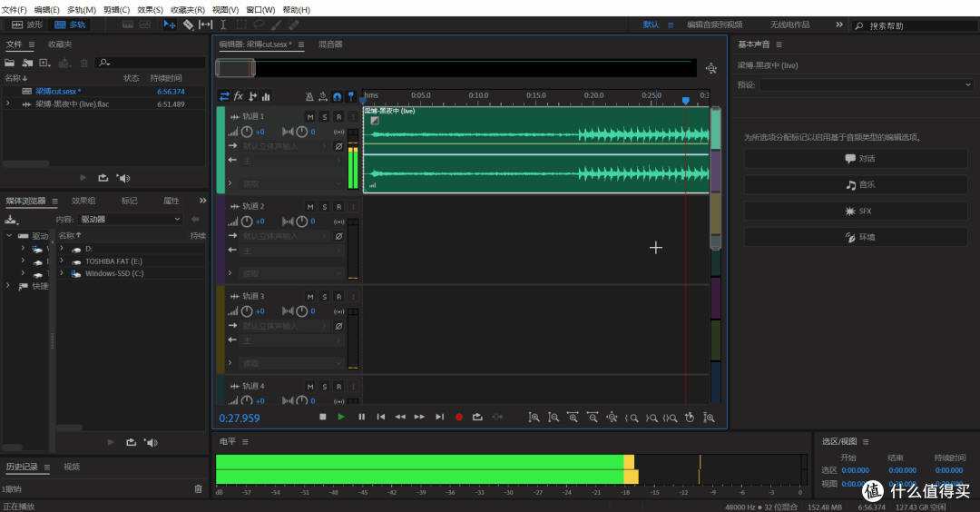980x512 pixels.
Task: Open 轨道 1 automation mode 读取 dropdown
Action: click(x=292, y=183)
